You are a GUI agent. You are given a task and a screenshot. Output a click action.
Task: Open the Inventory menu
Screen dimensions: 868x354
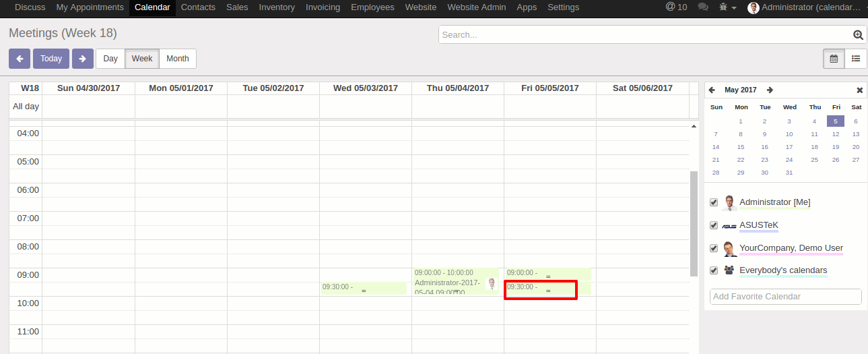point(277,7)
